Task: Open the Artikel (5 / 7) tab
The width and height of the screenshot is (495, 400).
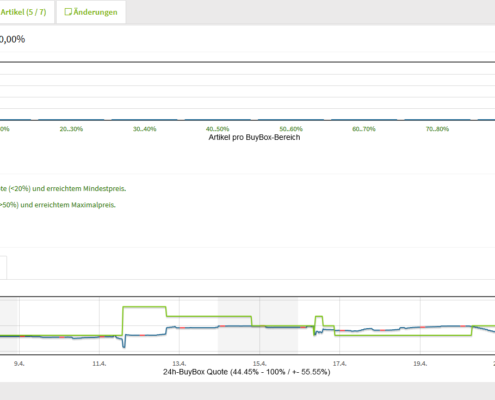Action: [x=24, y=12]
